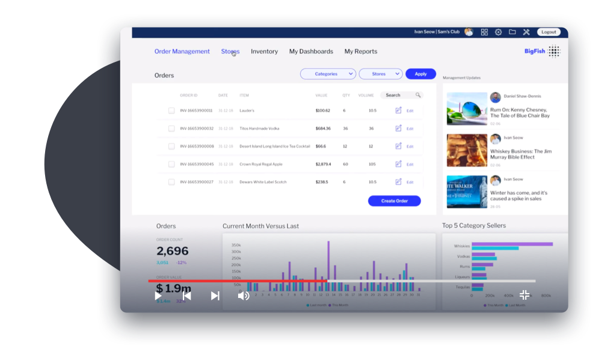Image resolution: width=593 pixels, height=364 pixels.
Task: Click the $2,879.4 order value
Action: (x=324, y=164)
